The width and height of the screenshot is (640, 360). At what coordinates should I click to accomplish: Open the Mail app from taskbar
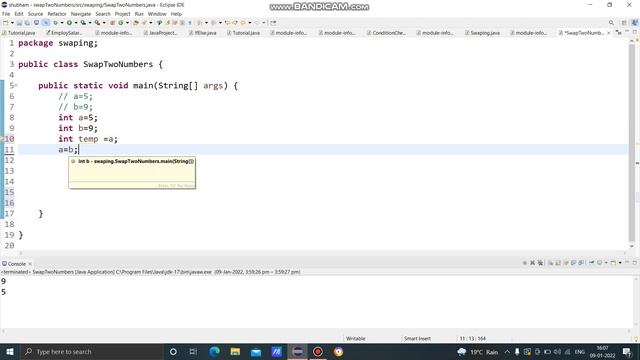[256, 352]
